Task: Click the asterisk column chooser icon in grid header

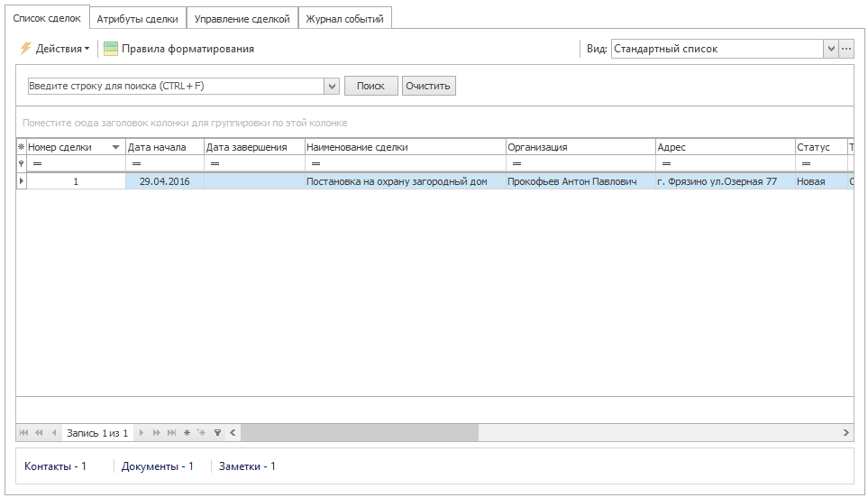Action: click(x=21, y=147)
